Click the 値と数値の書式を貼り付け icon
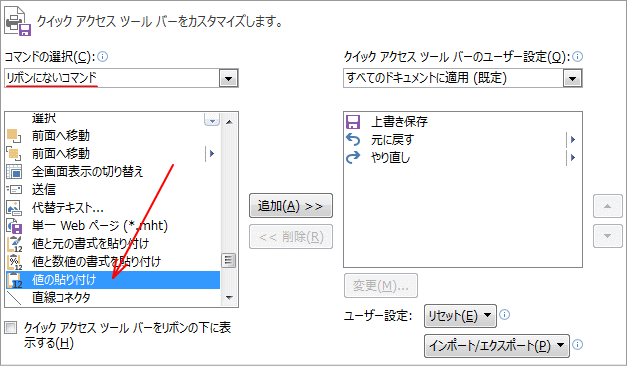This screenshot has width=627, height=366. point(14,262)
